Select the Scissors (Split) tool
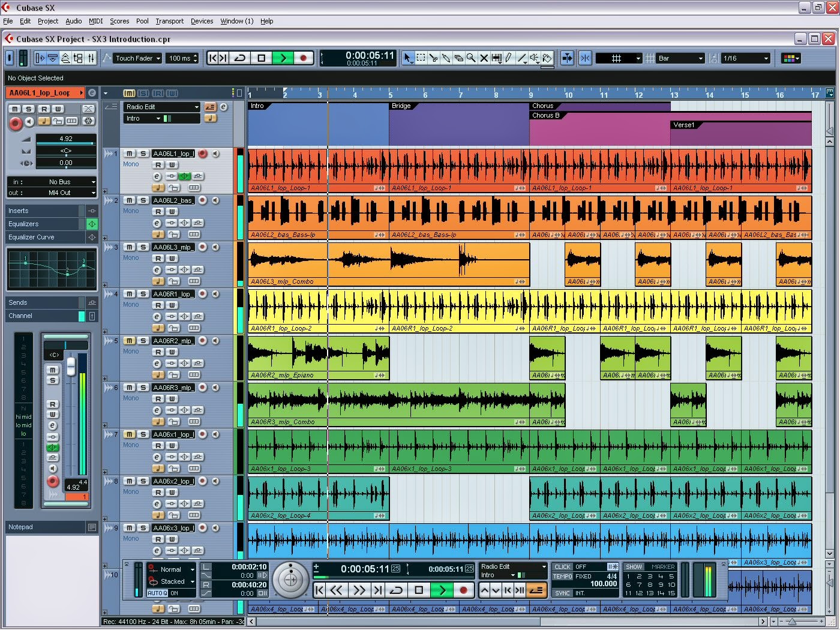This screenshot has height=630, width=840. click(434, 58)
